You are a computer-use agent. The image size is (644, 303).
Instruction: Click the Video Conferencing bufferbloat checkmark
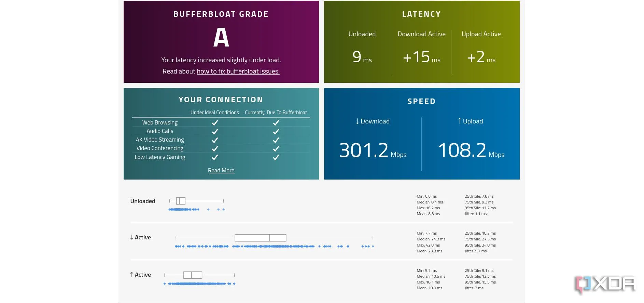click(276, 148)
